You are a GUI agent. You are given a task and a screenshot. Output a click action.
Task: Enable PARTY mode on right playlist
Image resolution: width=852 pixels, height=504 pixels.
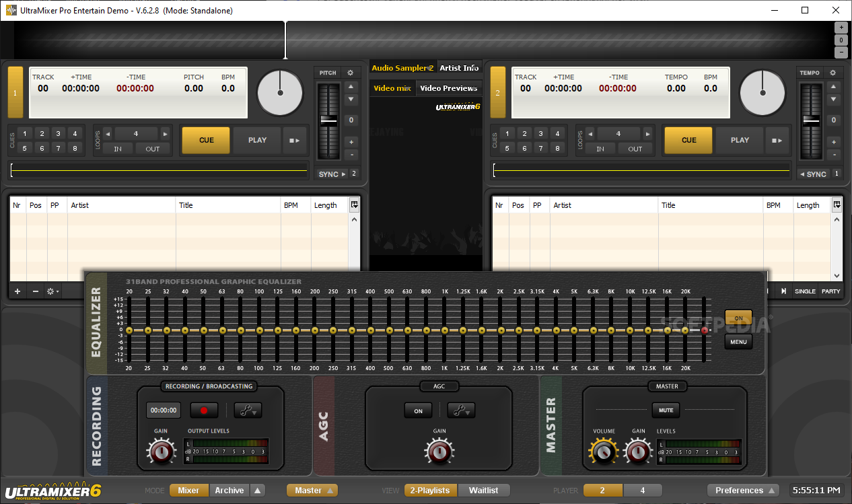click(830, 291)
